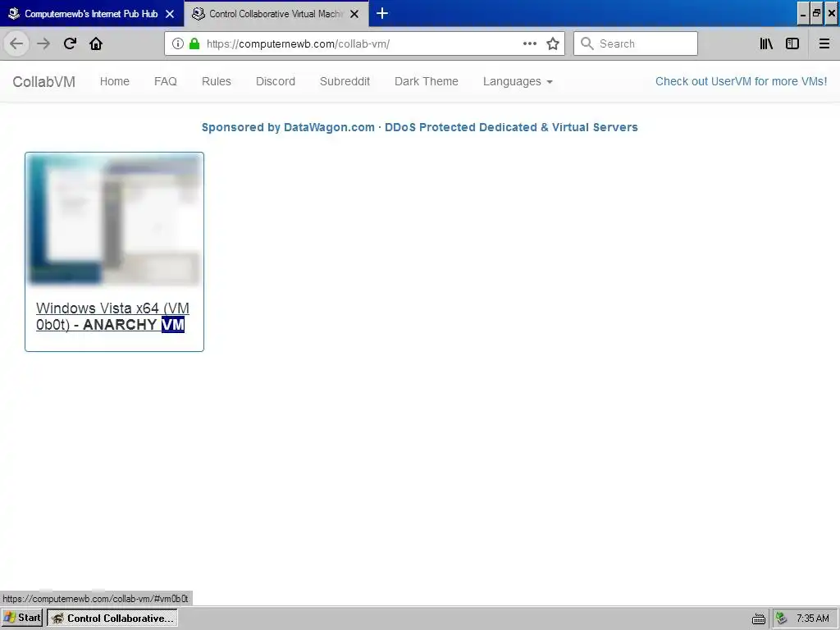Expand the Languages dropdown
This screenshot has width=840, height=630.
pyautogui.click(x=518, y=81)
